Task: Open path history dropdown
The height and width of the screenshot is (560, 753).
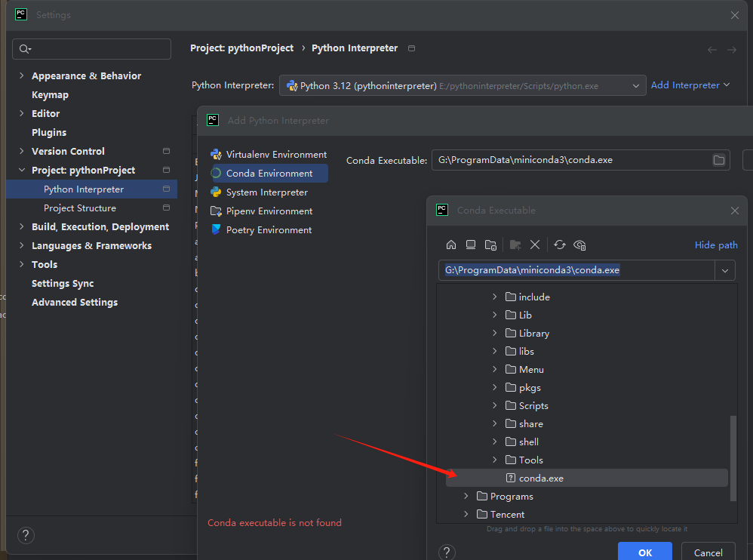Action: point(725,270)
